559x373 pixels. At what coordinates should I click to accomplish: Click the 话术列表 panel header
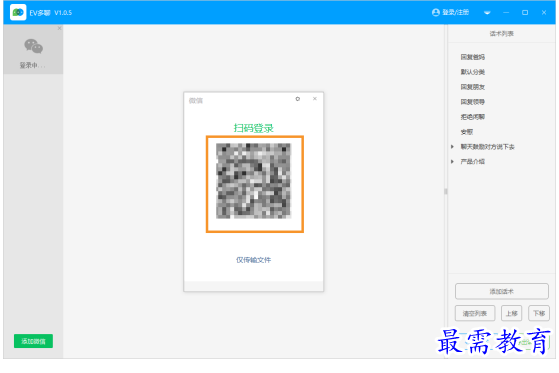point(502,34)
